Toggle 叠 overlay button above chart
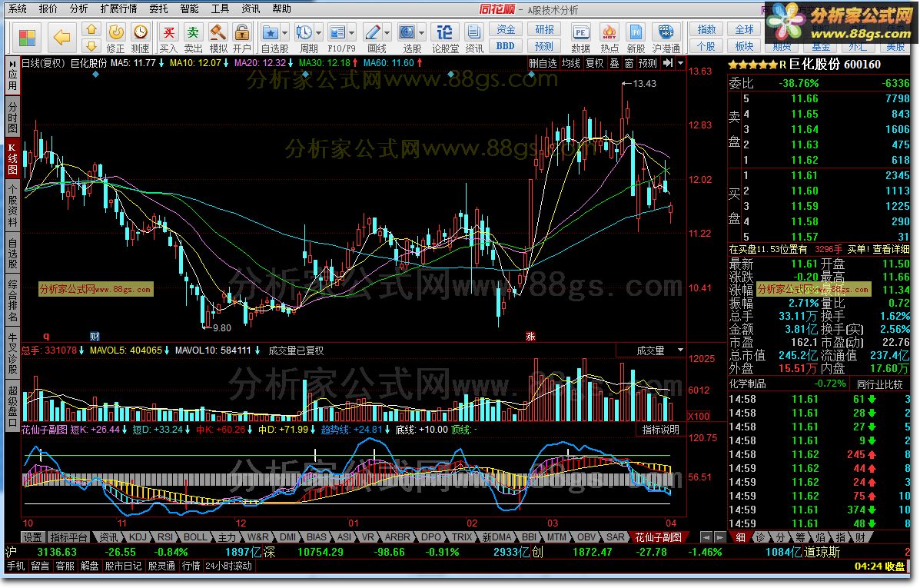The width and height of the screenshot is (920, 588). pyautogui.click(x=614, y=63)
